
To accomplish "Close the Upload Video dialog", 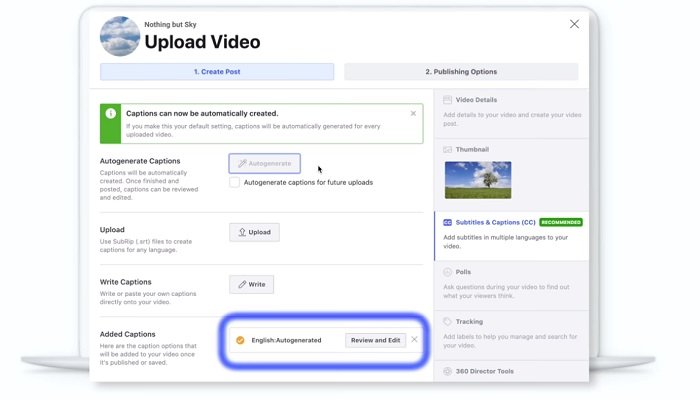I will [574, 24].
